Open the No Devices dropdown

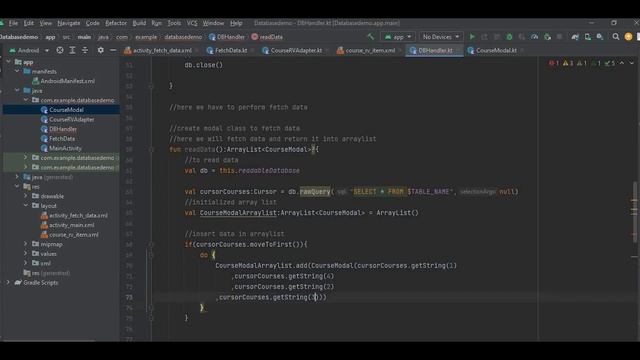pos(441,37)
